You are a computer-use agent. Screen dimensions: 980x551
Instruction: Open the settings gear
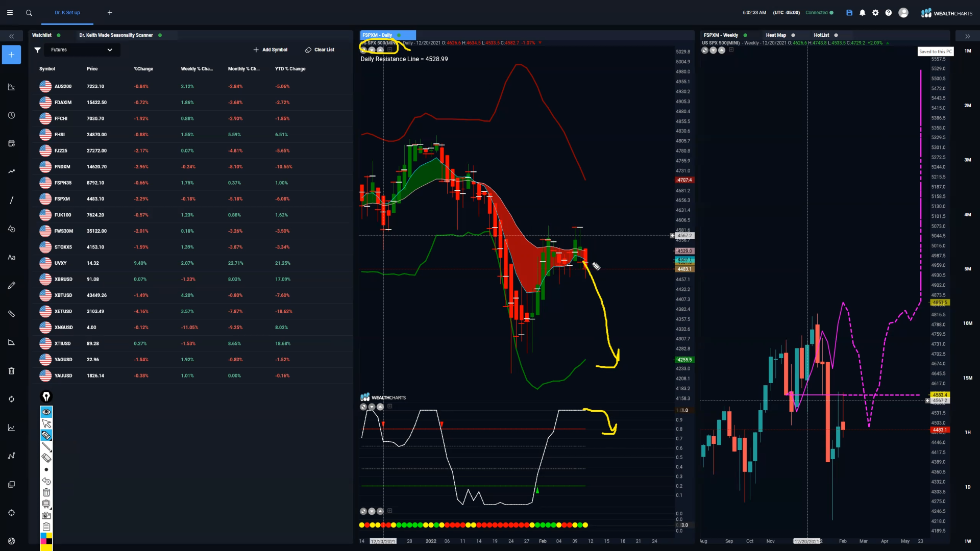[875, 13]
